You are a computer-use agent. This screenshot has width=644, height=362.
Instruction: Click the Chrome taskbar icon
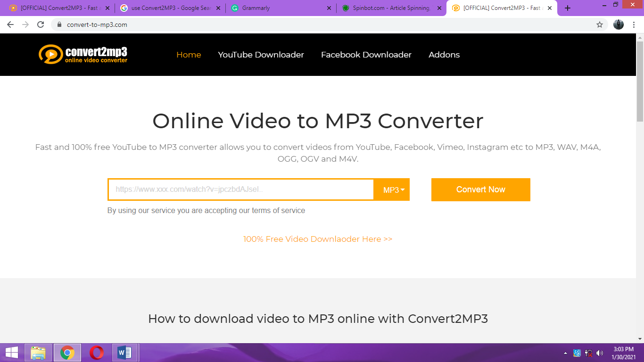coord(67,353)
